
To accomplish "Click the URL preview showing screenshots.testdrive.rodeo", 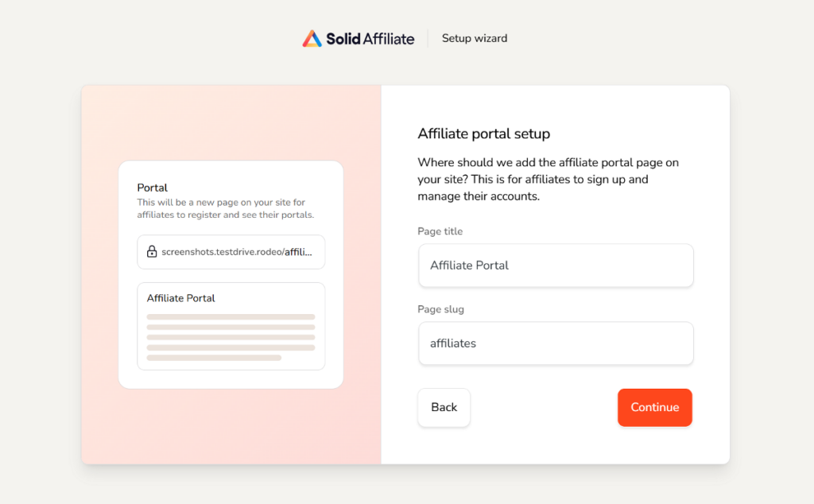I will (231, 252).
